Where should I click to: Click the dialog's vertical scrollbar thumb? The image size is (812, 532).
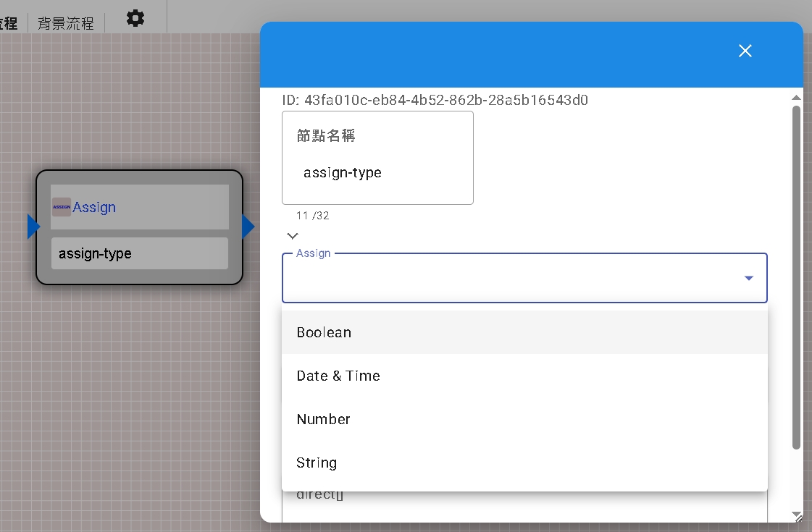(797, 275)
